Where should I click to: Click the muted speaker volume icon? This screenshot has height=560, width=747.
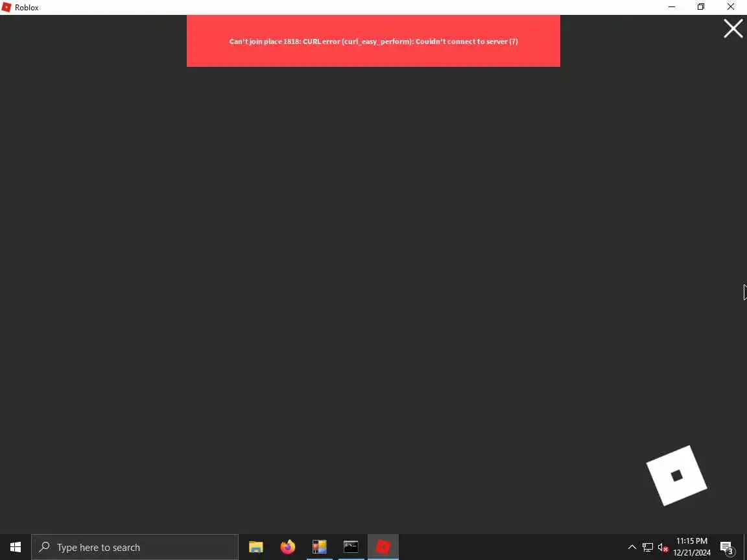pos(663,547)
